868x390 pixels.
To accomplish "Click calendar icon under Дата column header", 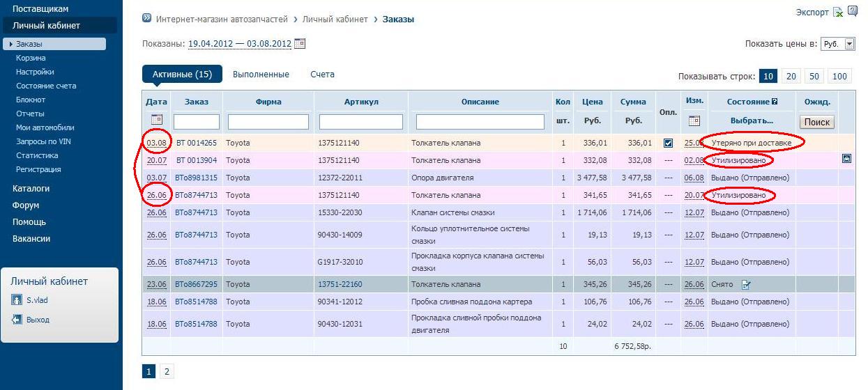I will (156, 120).
